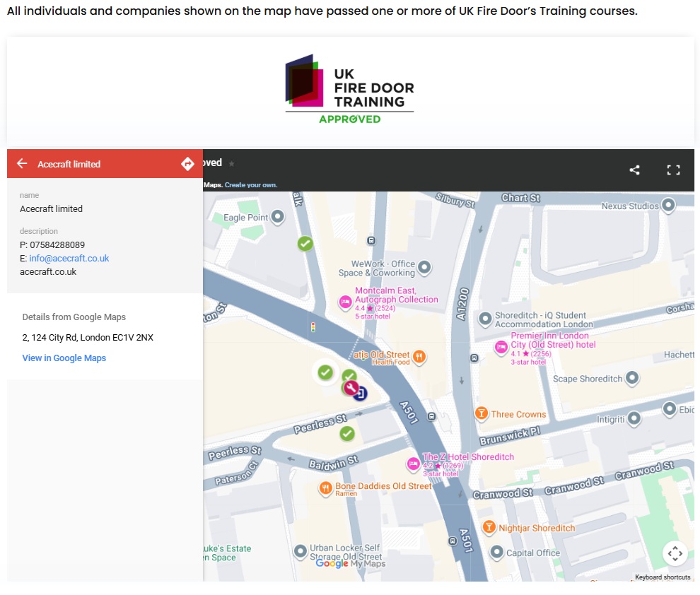Open directions via the diamond arrow icon

(x=187, y=164)
